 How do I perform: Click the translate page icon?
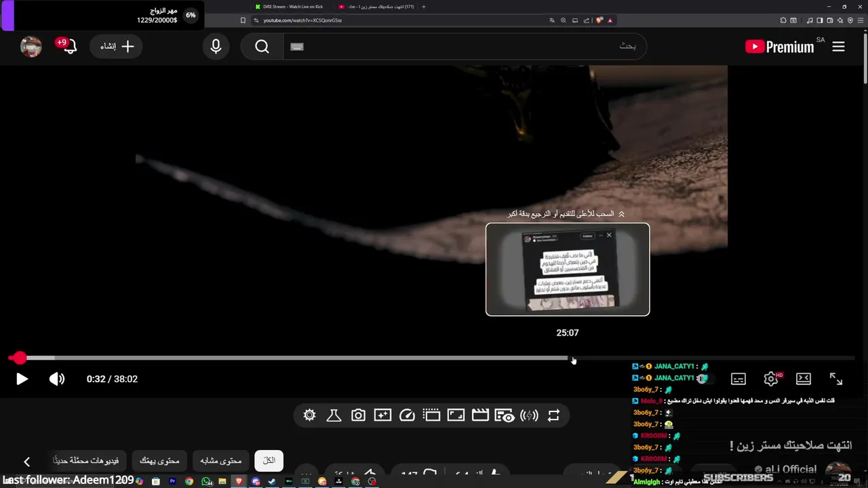click(552, 20)
